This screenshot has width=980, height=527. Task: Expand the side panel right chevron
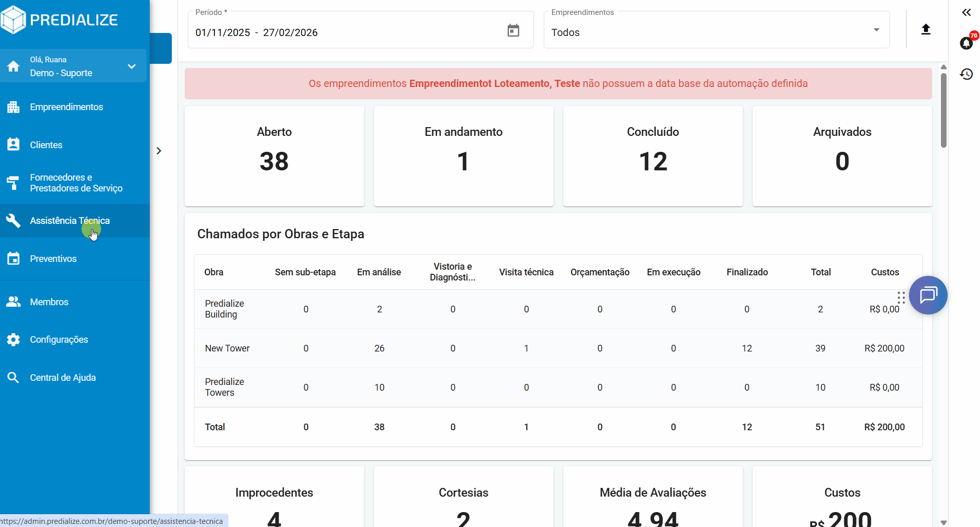point(159,151)
